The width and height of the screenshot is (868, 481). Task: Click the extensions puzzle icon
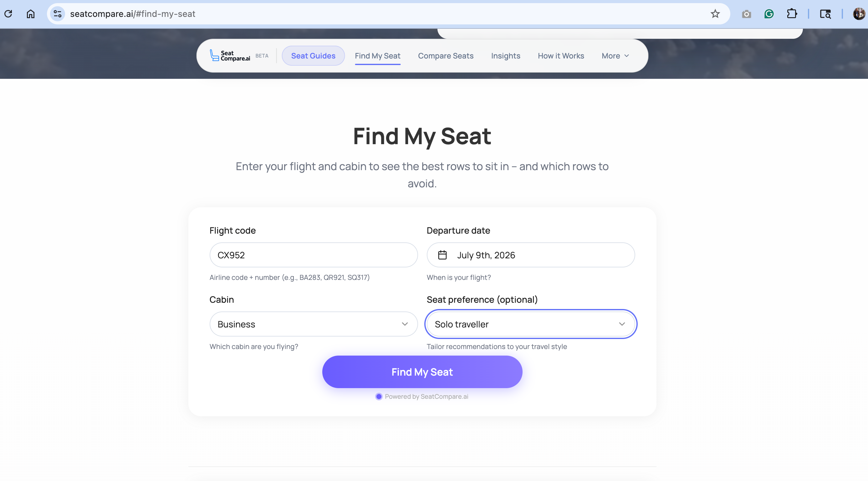coord(792,14)
